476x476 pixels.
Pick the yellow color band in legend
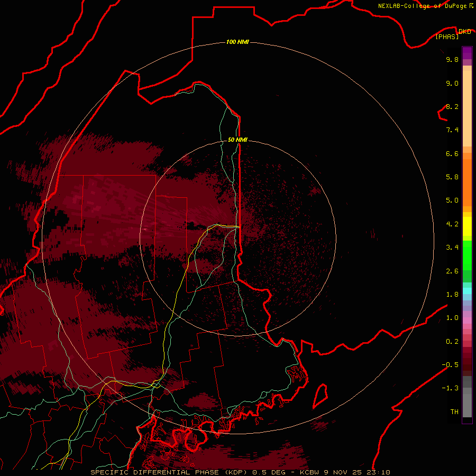pyautogui.click(x=467, y=226)
